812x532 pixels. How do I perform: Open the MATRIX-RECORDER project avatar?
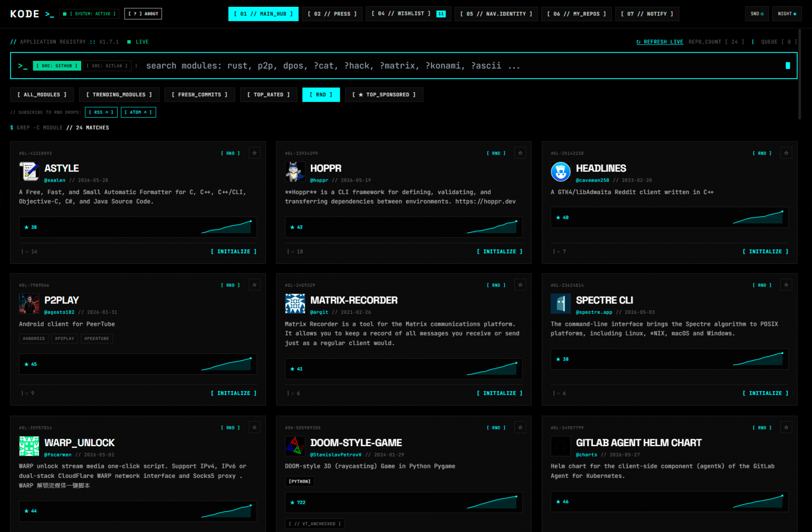point(295,303)
